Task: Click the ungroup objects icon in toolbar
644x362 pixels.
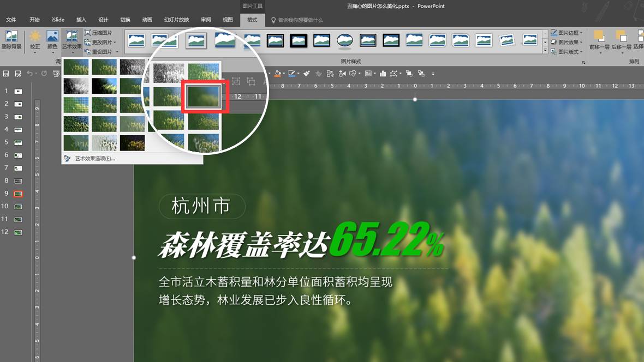Action: 421,74
